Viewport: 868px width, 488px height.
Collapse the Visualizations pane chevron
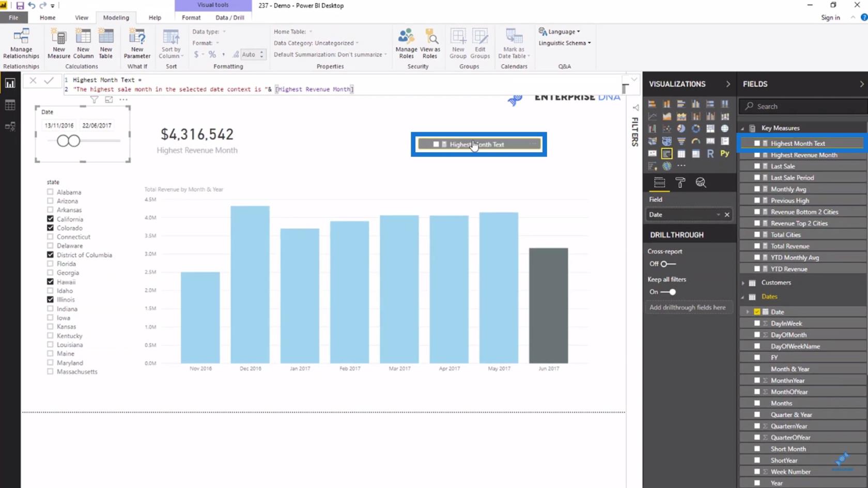click(x=728, y=84)
